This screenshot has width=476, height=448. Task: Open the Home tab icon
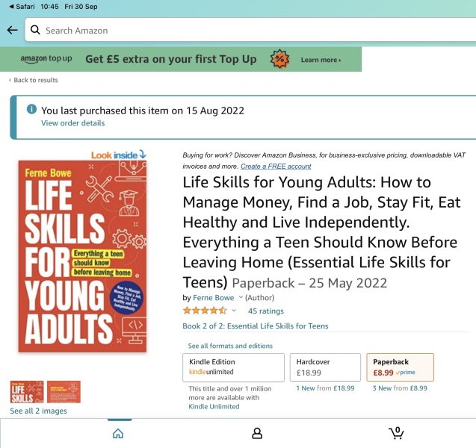[117, 433]
